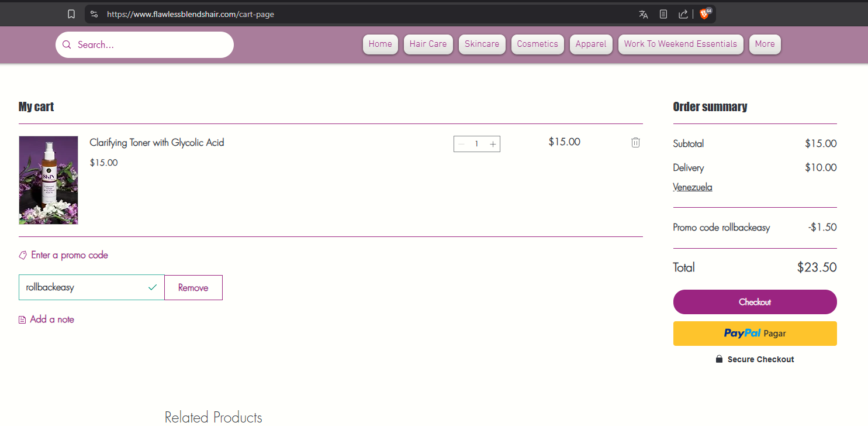Open Work To Weekend Essentials menu
The image size is (868, 426).
(x=681, y=44)
